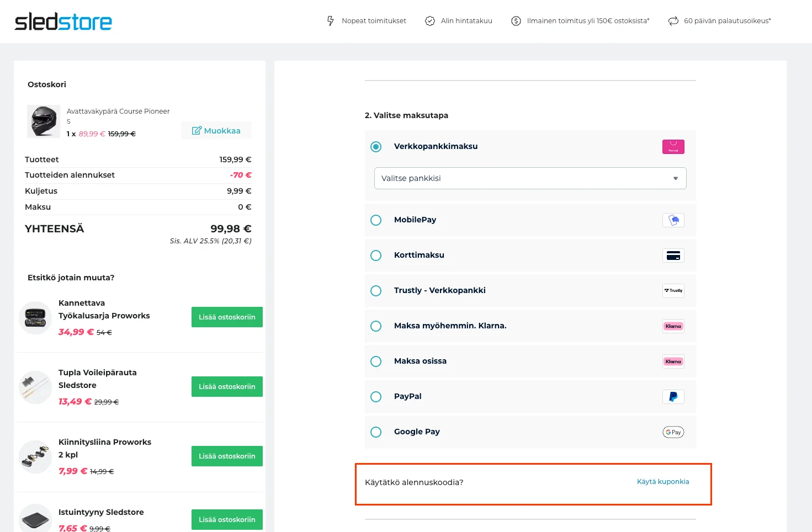The image size is (812, 532).
Task: Click the Etsitkö jotain muuta? heading
Action: pyautogui.click(x=71, y=278)
